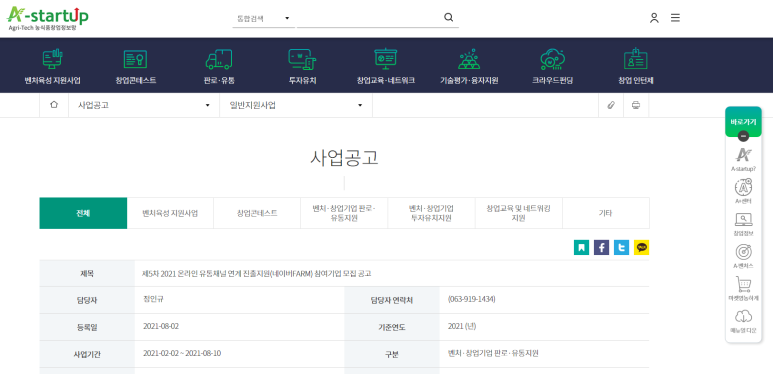Open 매뉴얼 다운 cloud download icon
The image size is (773, 374).
click(x=743, y=316)
